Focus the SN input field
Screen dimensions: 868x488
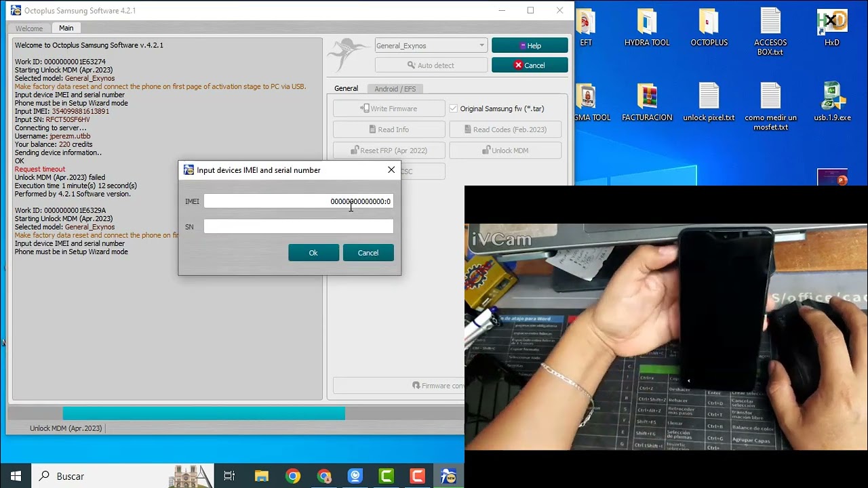[x=298, y=226]
